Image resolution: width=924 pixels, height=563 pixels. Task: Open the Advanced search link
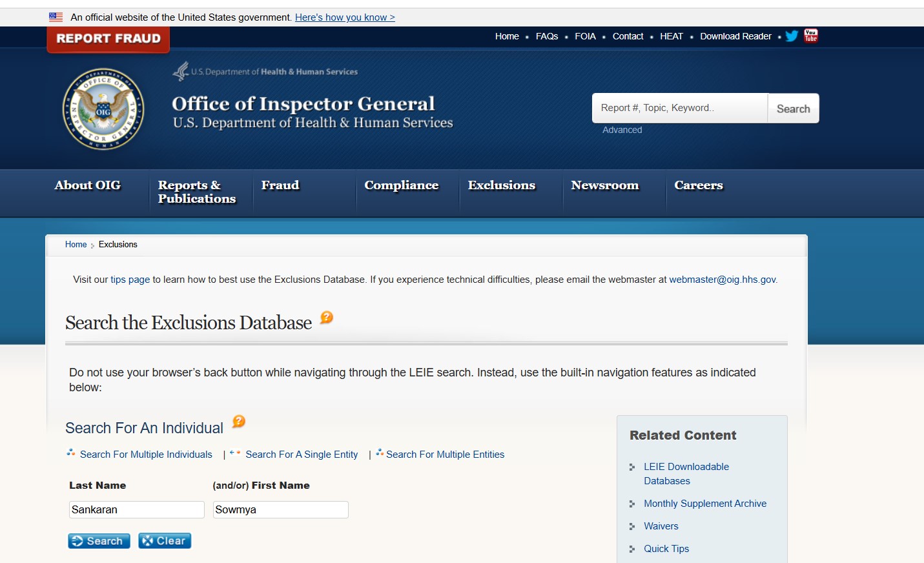pyautogui.click(x=622, y=130)
